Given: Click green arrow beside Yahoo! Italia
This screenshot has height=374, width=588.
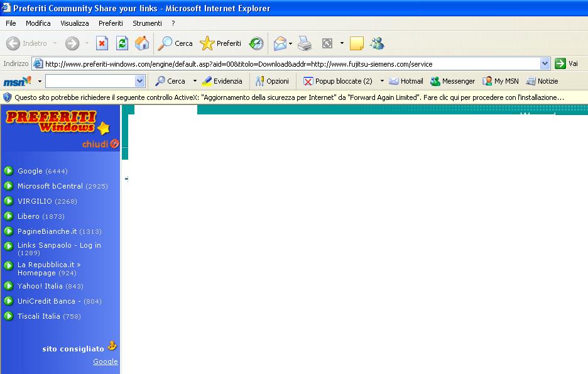Looking at the screenshot, I should [x=9, y=286].
